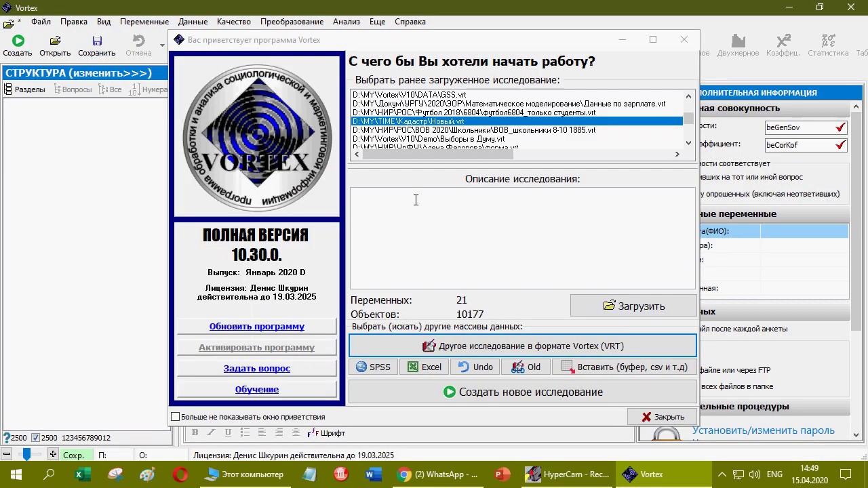Open the Переменные menu

[144, 22]
